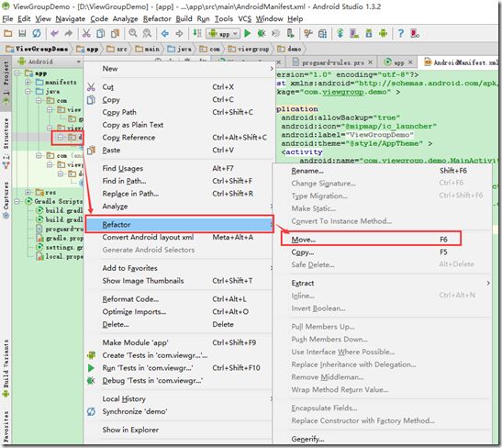Click the Find magnifier toolbar icon
The image size is (502, 448).
click(x=133, y=33)
